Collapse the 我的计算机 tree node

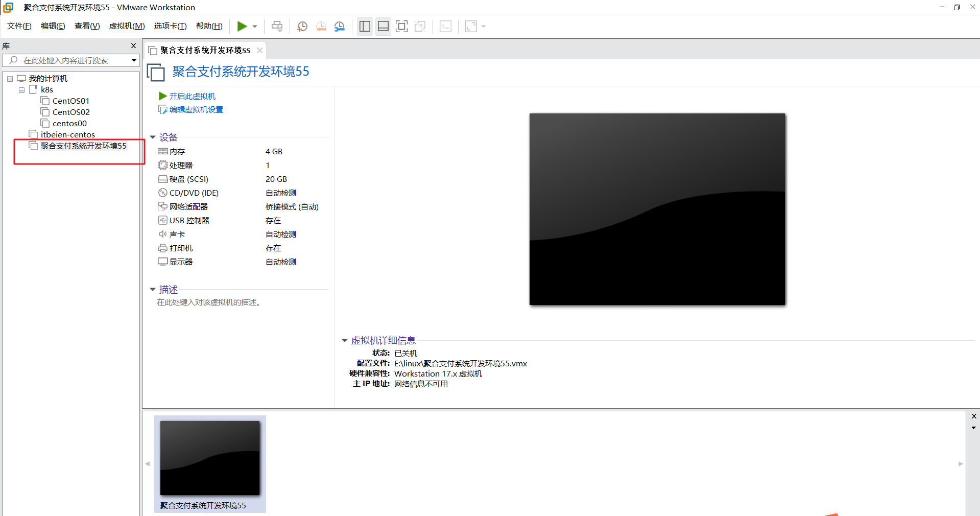tap(10, 79)
